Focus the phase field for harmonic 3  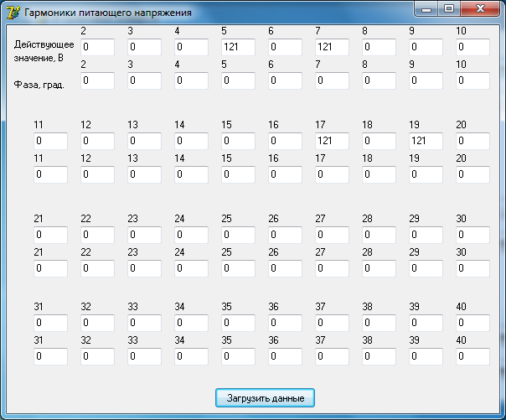tap(144, 80)
